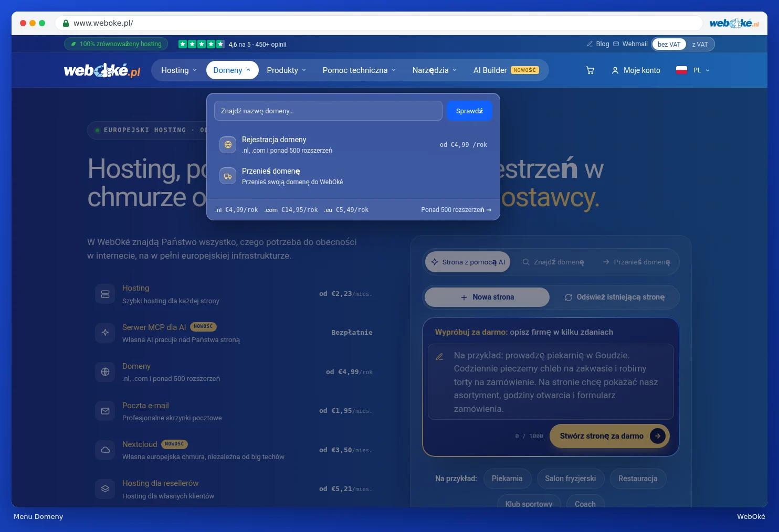Click the envelope icon next to Poczta e-mail
The height and width of the screenshot is (532, 779).
tap(105, 411)
